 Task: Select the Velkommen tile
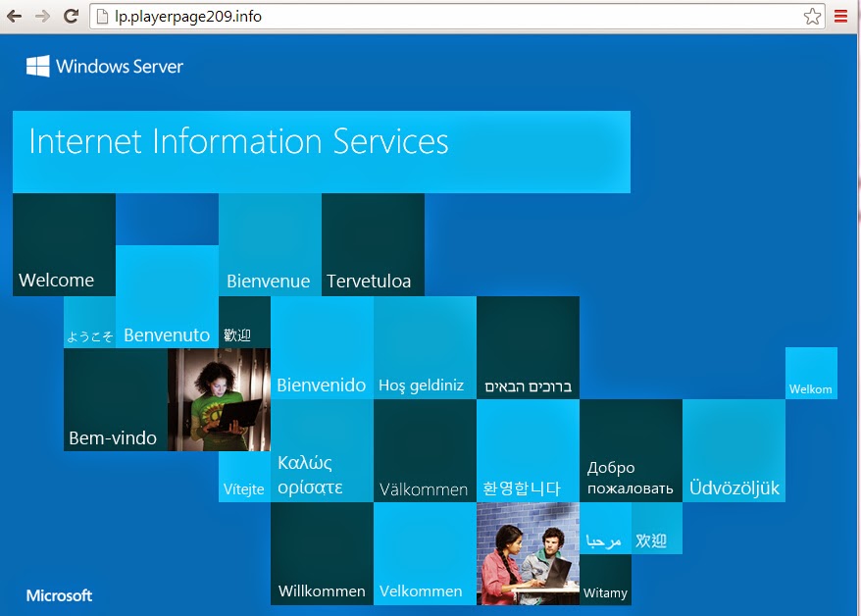(425, 553)
